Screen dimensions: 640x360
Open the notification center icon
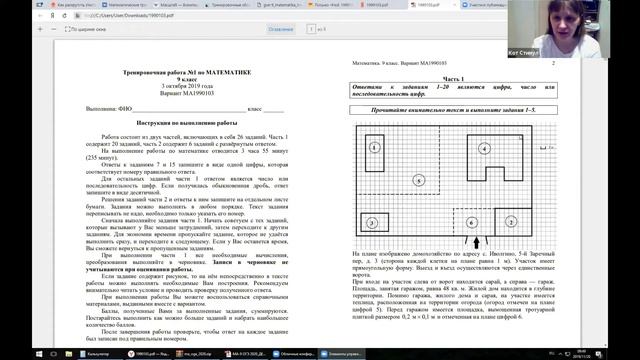tap(599, 354)
